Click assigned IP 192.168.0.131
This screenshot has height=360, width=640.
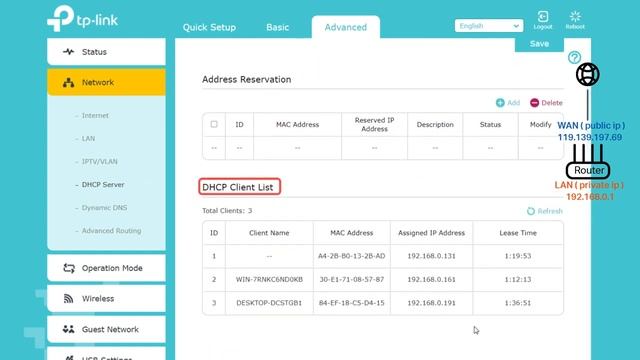pos(431,256)
